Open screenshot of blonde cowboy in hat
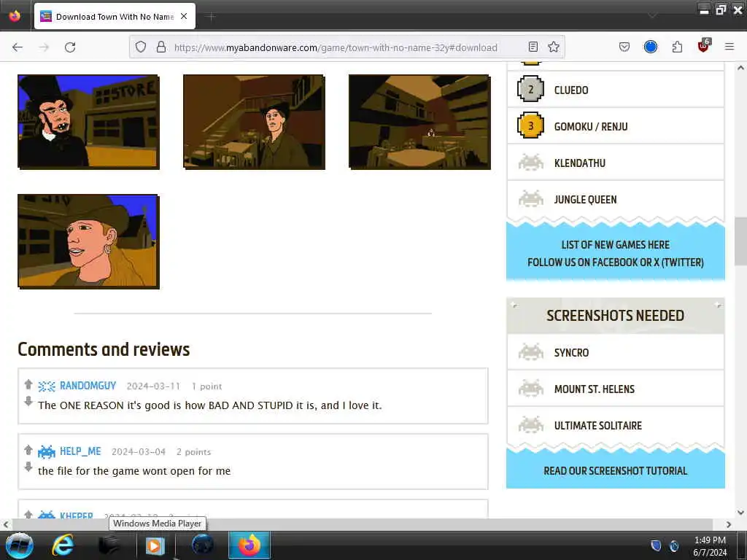The image size is (747, 560). [88, 241]
